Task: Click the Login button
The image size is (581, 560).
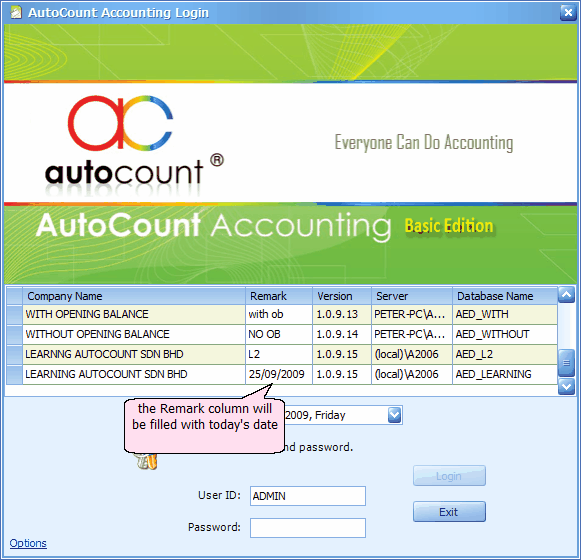Action: tap(449, 476)
